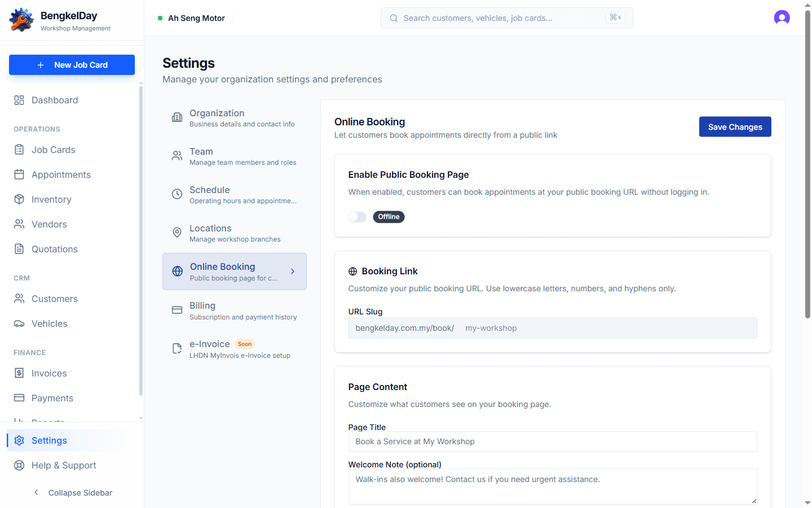Click the Quotations document icon
Screen dimensions: 812x508
(x=19, y=249)
